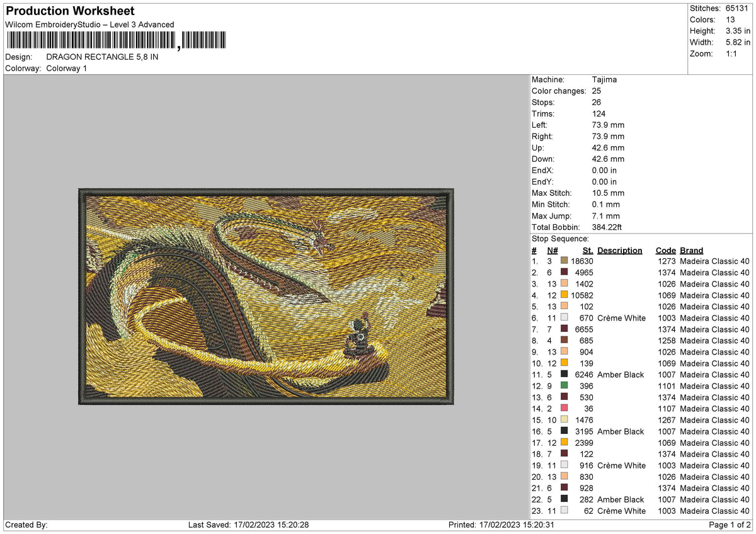Click Crème White description in stop row 19

tap(622, 465)
